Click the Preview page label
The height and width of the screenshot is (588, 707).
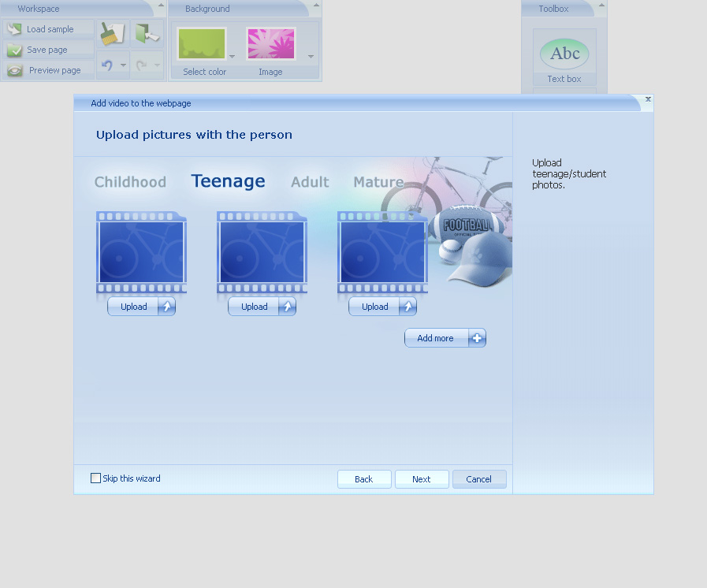[55, 70]
